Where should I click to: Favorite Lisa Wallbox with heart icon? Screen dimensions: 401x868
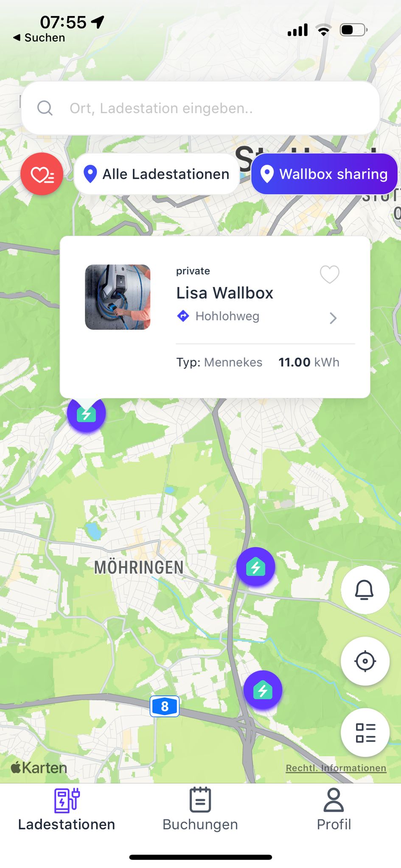coord(330,274)
